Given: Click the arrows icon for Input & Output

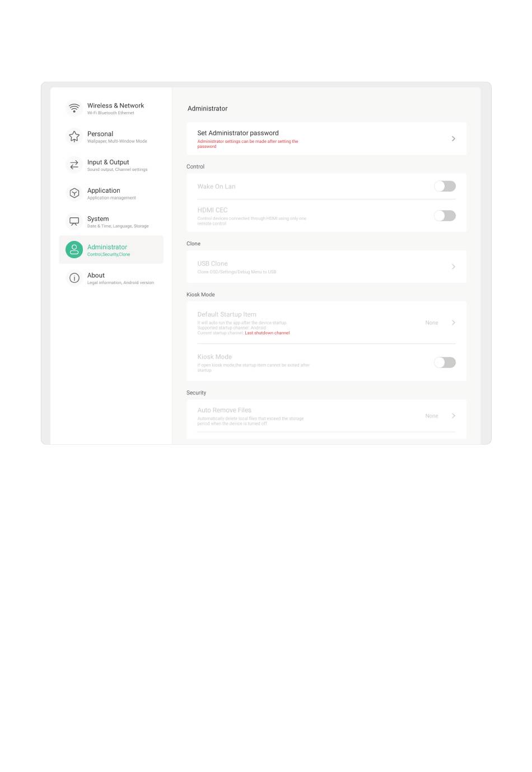Looking at the screenshot, I should [x=74, y=165].
